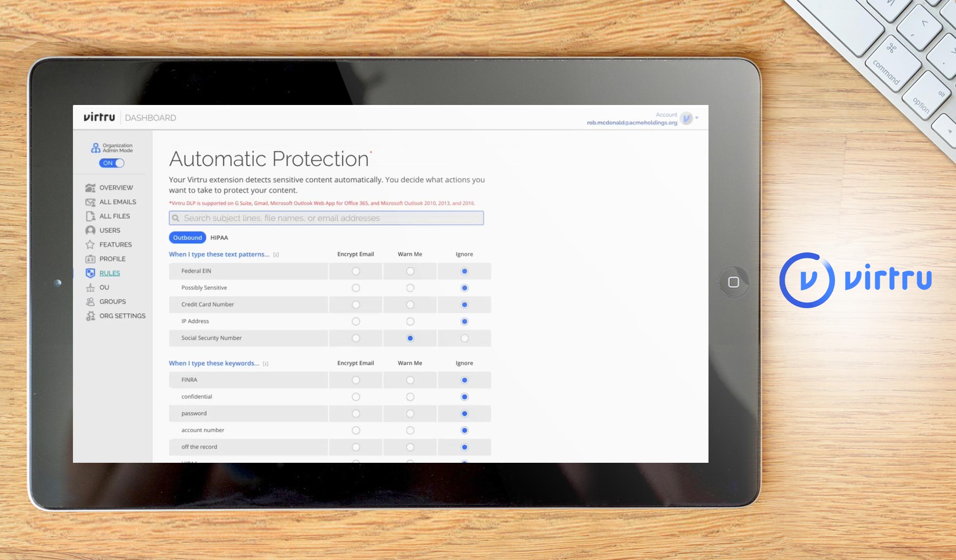The image size is (956, 560).
Task: Click the search subject lines field
Action: (x=326, y=218)
